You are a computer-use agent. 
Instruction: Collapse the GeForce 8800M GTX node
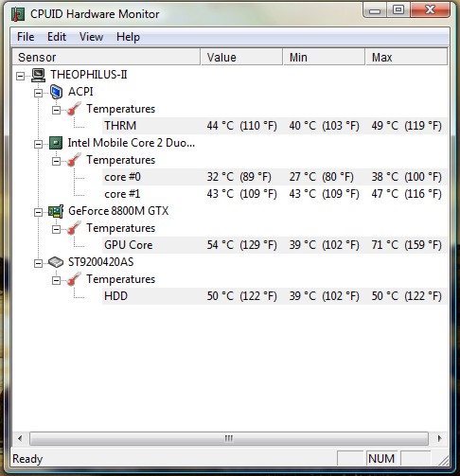(x=38, y=212)
